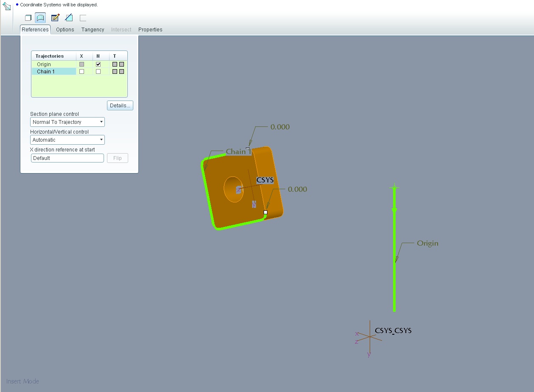This screenshot has width=534, height=392.
Task: Enable the N checkbox for Chain 1
Action: [98, 72]
